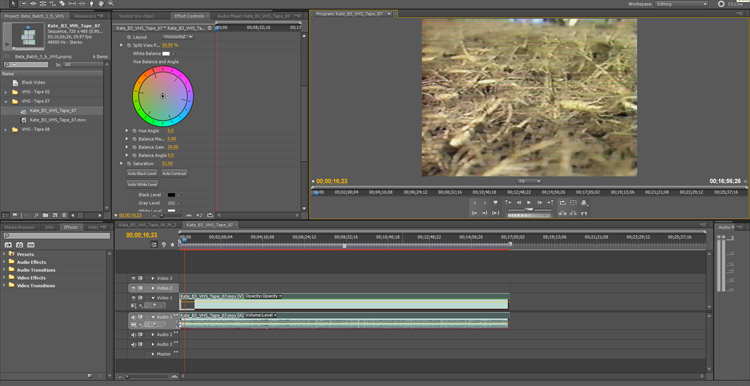Screen dimensions: 750x386
Task: Expand the Video Effects folder
Action: point(4,277)
